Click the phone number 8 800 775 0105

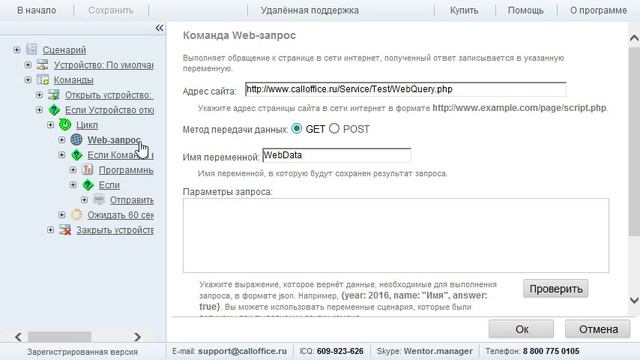(551, 351)
